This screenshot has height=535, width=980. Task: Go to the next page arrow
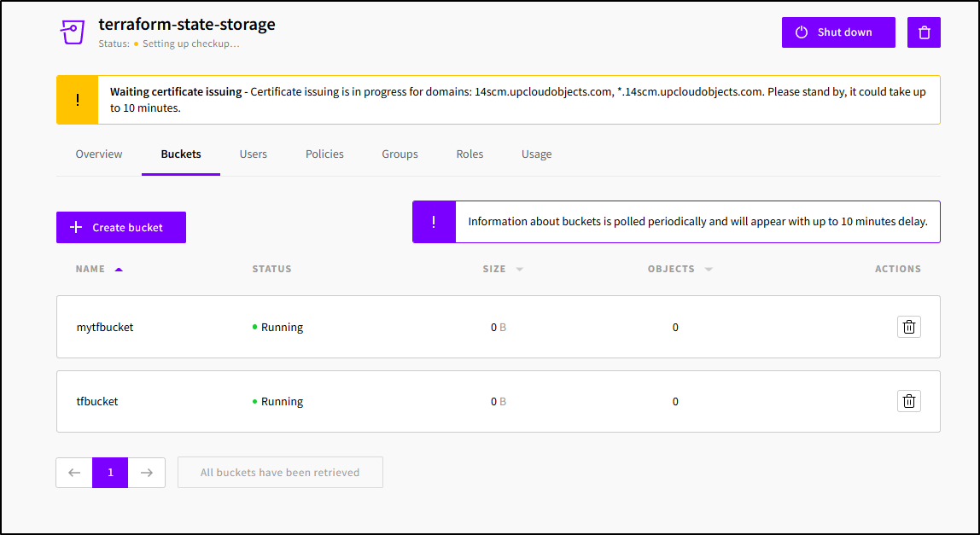pos(147,473)
